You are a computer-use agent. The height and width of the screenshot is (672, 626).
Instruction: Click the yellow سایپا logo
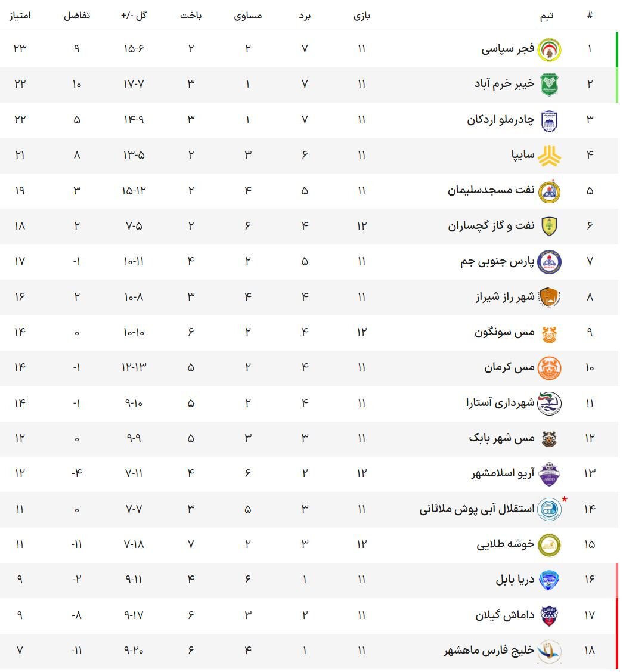549,156
